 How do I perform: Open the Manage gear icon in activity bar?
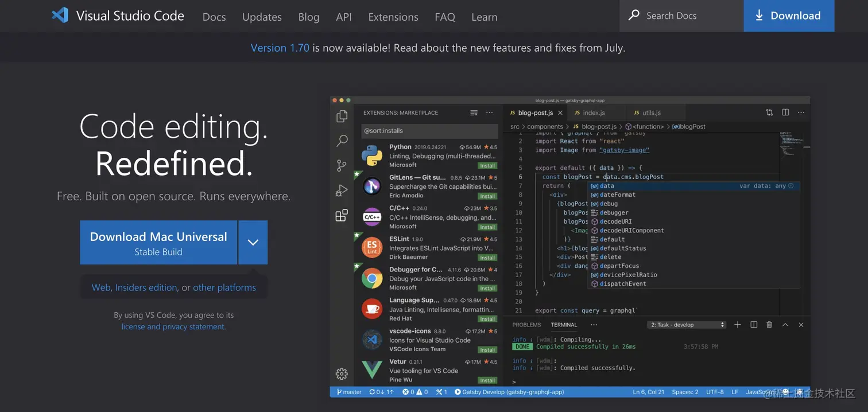[x=342, y=374]
